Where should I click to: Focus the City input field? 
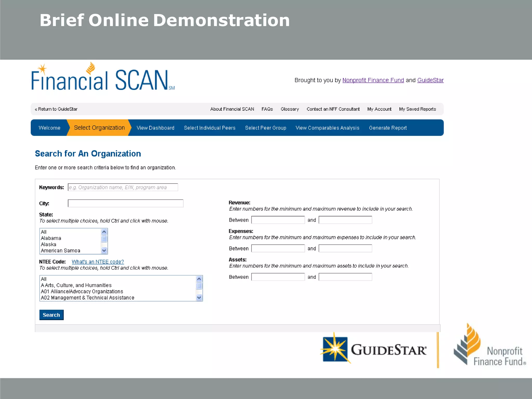125,203
